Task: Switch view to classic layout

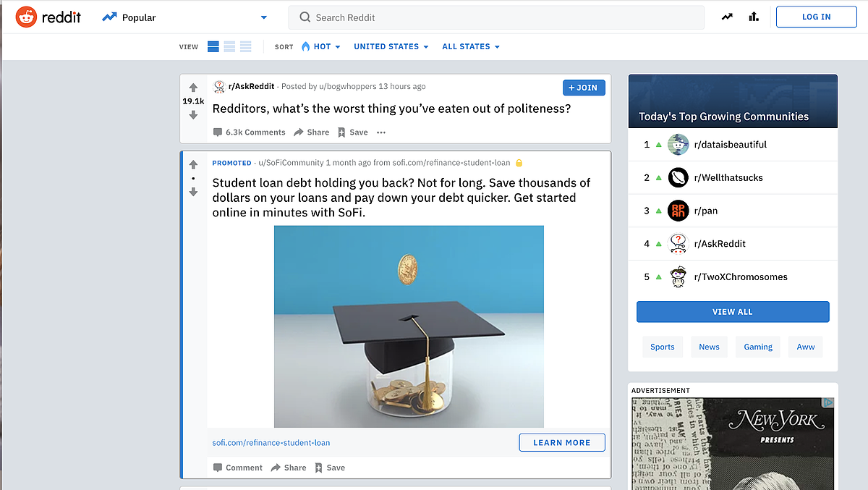Action: click(x=229, y=46)
